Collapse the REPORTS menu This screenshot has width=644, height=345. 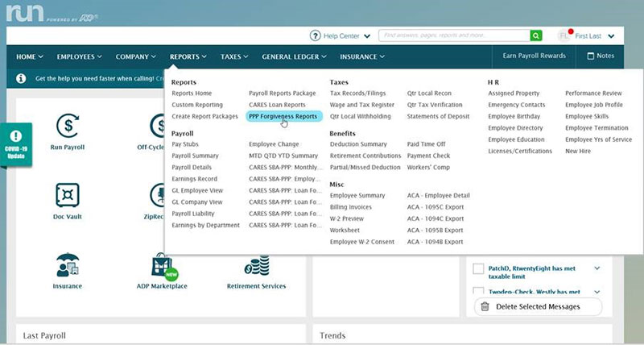tap(188, 56)
